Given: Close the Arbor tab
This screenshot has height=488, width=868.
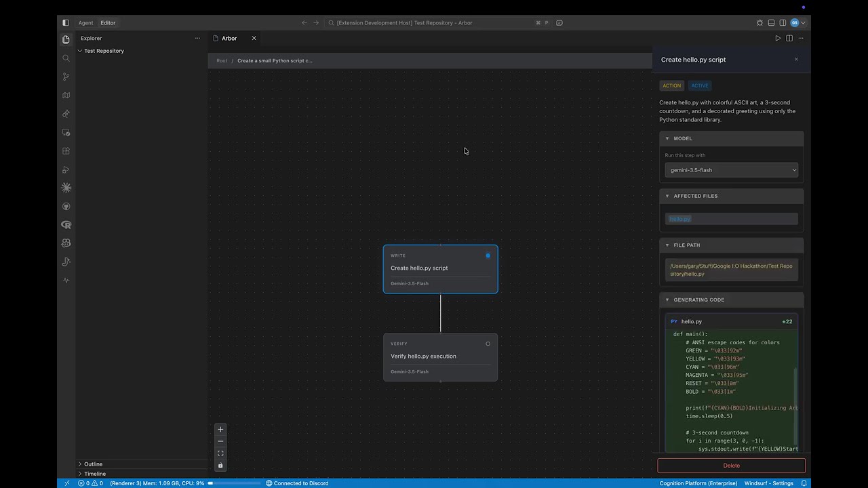Looking at the screenshot, I should [x=254, y=38].
